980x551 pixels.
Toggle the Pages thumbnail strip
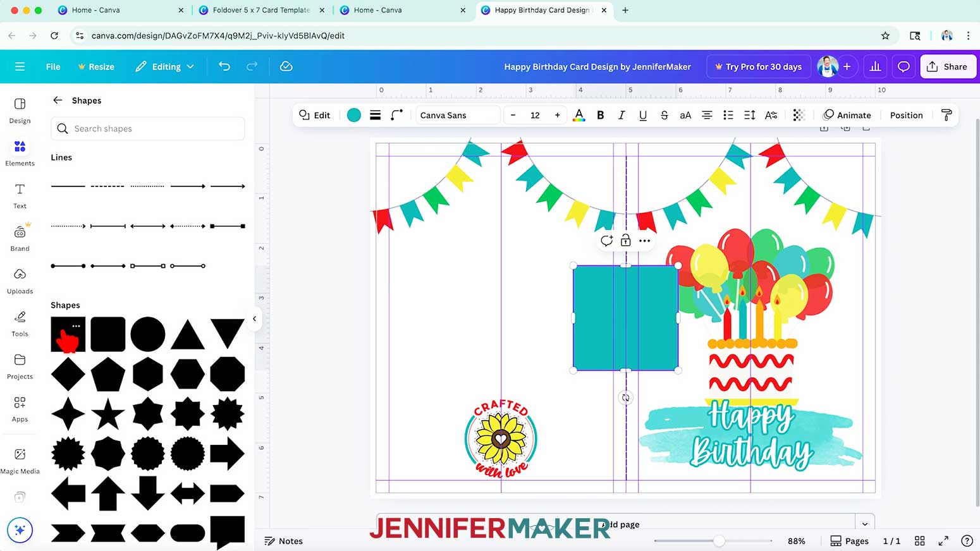849,541
